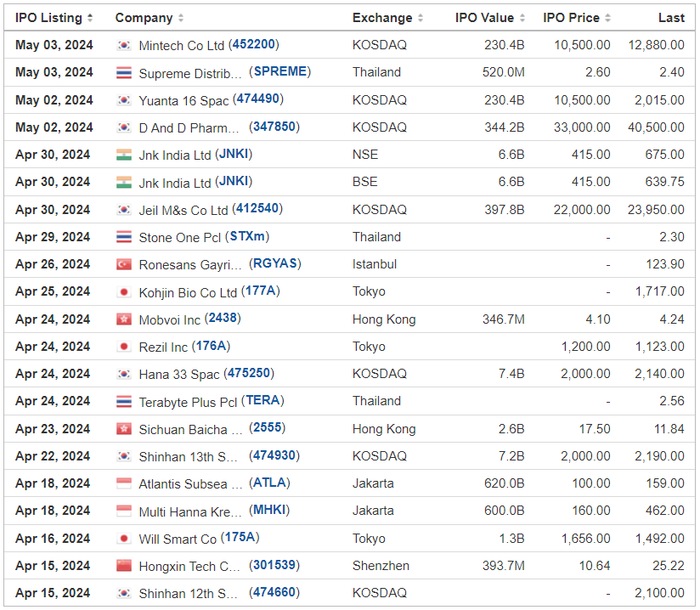Select the Istanbul exchange cell

click(x=375, y=264)
